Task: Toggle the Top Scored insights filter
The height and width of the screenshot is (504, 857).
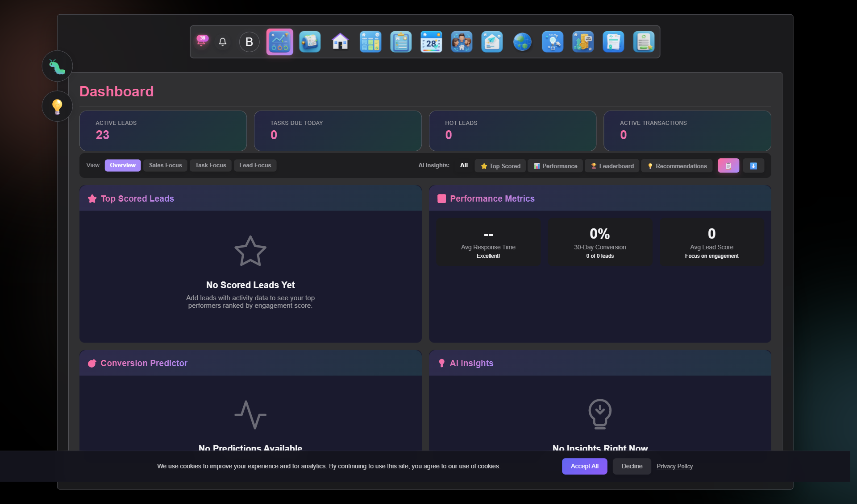Action: (x=499, y=165)
